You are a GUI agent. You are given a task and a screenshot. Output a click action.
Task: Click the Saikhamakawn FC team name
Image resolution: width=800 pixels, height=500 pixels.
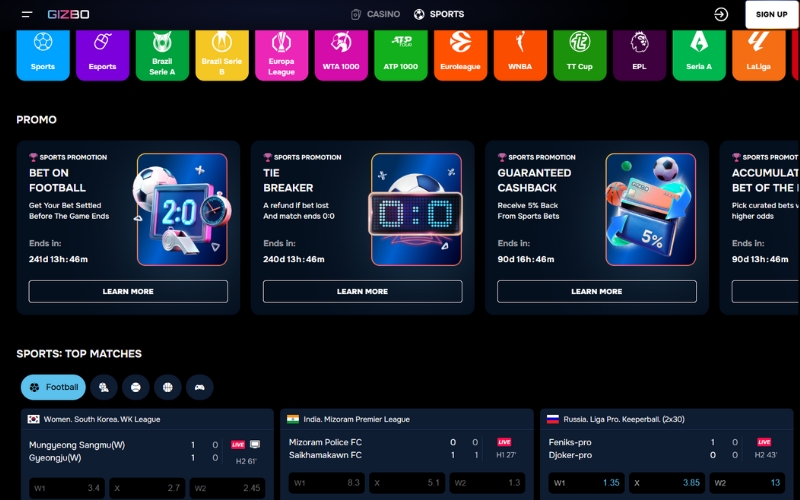326,455
